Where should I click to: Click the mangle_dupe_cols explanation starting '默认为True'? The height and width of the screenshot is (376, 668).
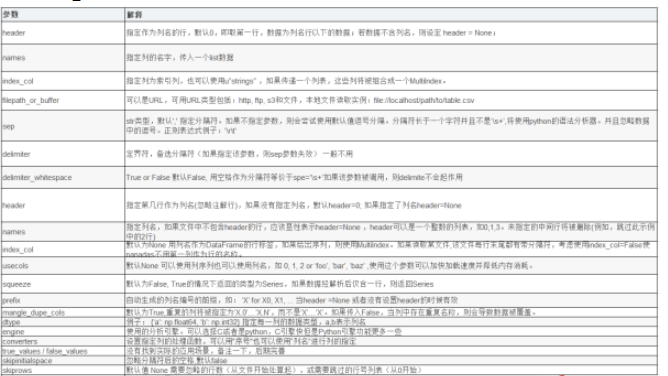[x=391, y=313]
